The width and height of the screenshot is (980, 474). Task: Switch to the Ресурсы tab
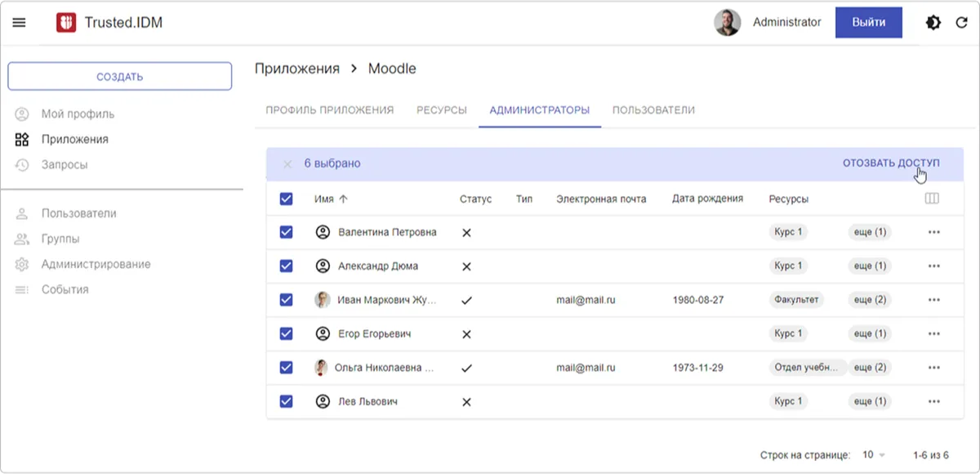[442, 110]
